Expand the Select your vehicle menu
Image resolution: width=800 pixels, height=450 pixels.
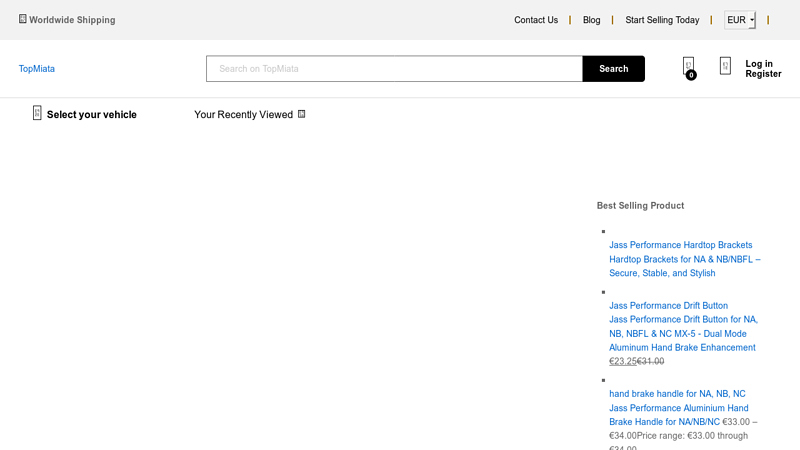91,115
